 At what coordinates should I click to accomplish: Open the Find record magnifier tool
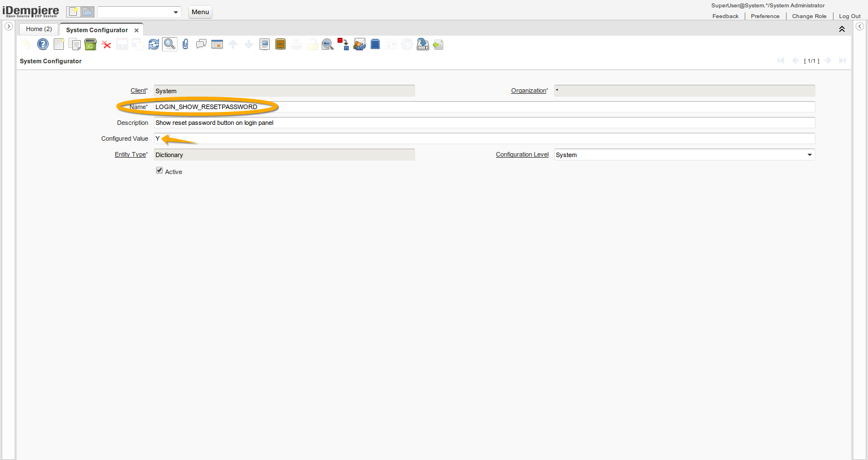click(170, 44)
